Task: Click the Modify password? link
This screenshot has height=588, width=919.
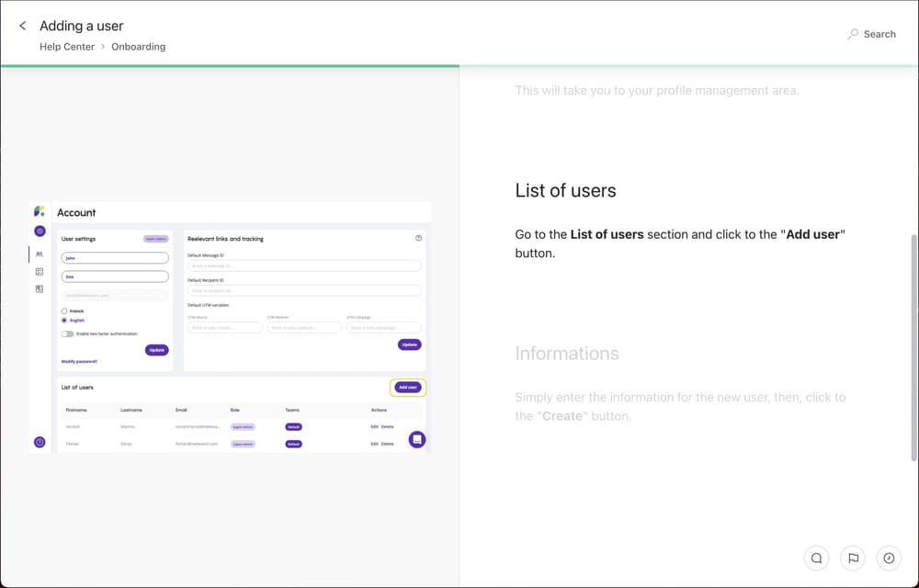Action: pyautogui.click(x=79, y=362)
